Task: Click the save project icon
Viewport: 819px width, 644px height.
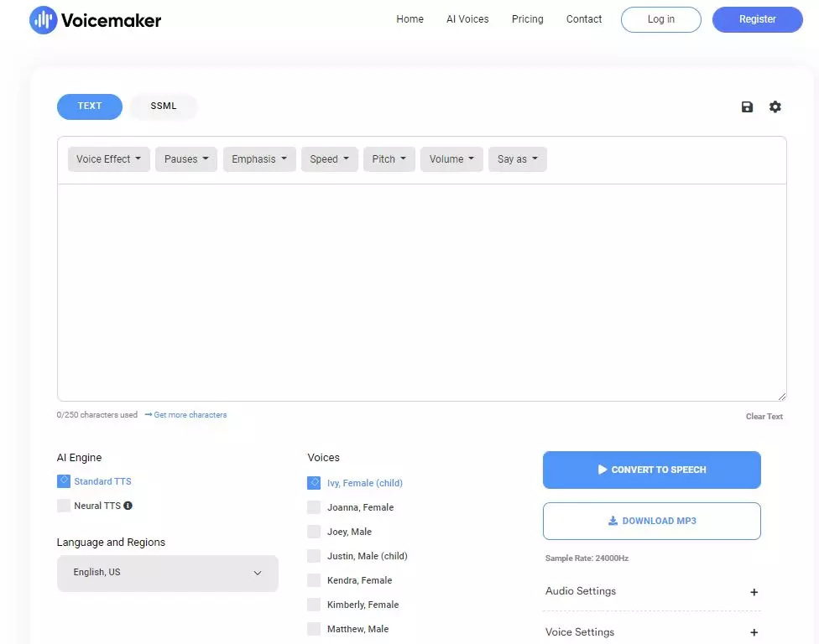Action: coord(747,106)
